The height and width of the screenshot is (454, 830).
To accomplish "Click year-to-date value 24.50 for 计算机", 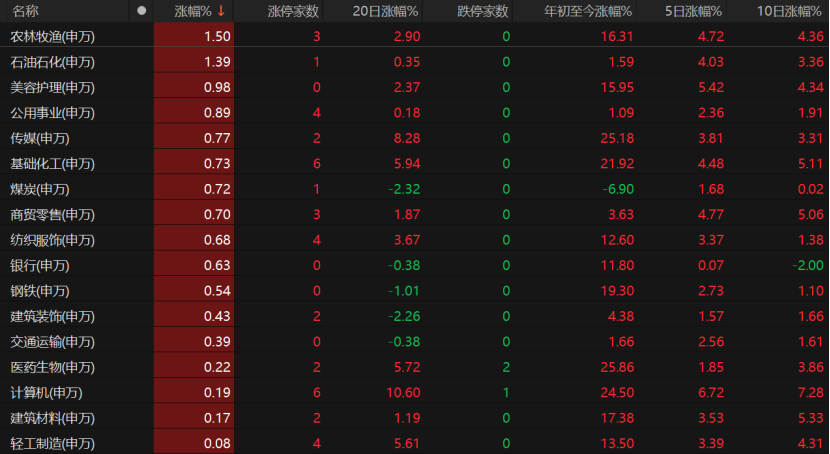I will [x=617, y=392].
